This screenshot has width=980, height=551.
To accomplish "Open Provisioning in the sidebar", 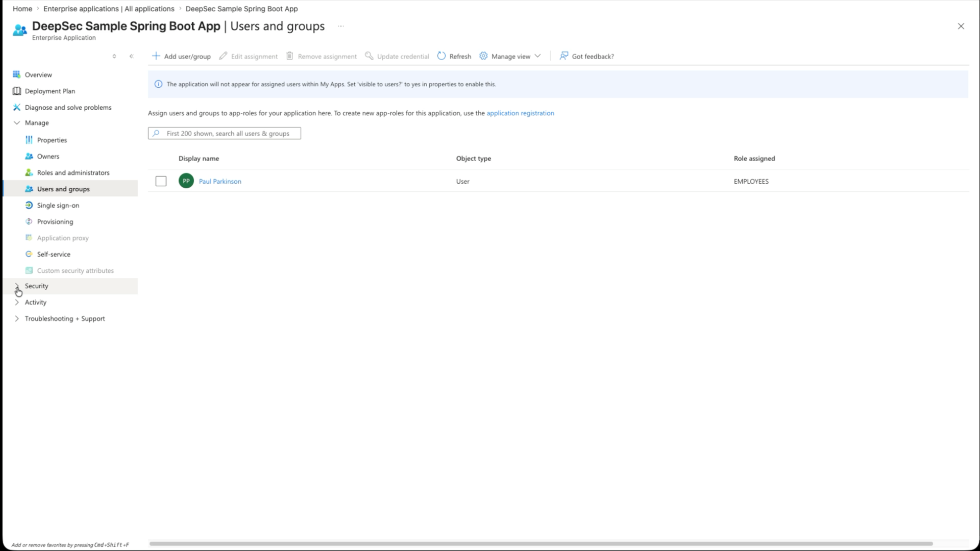I will [55, 221].
